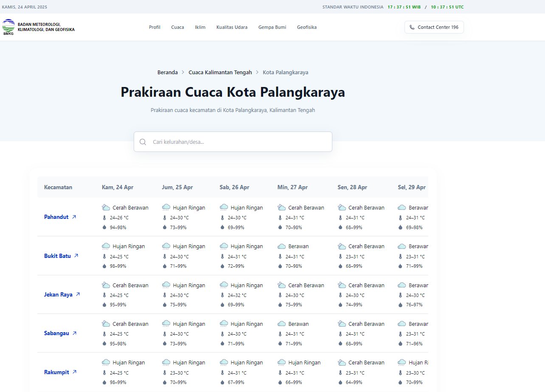Click the BMKG logo icon
This screenshot has height=392, width=545.
[8, 27]
